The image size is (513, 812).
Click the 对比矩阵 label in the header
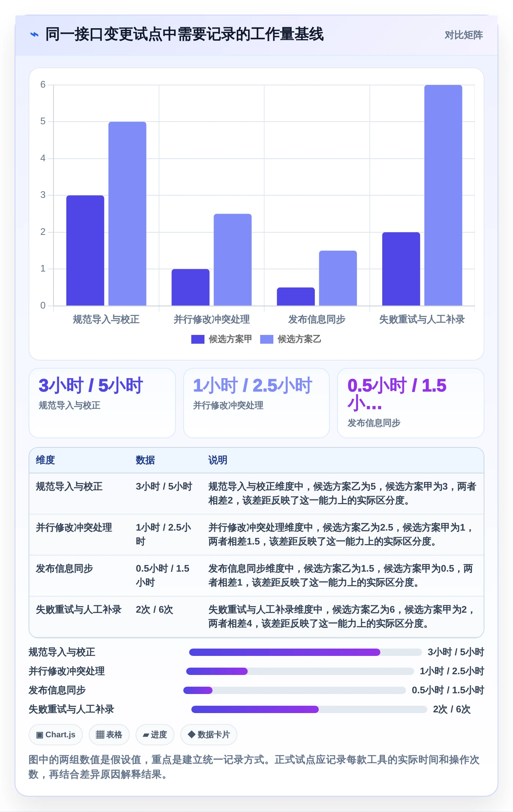464,35
